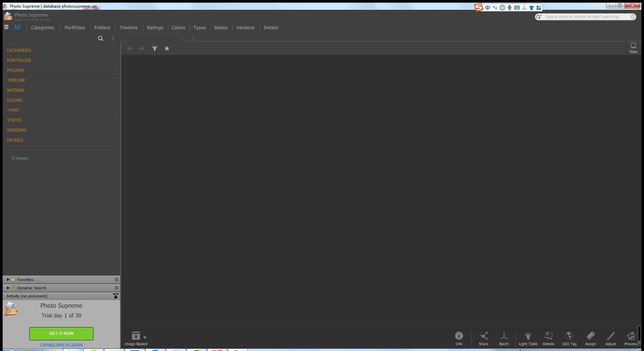644x351 pixels.
Task: Switch to the Details tab at top
Action: coord(271,28)
